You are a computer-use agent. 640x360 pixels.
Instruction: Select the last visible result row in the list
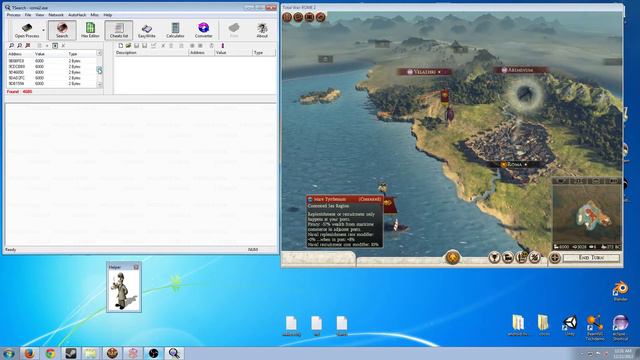tap(51, 83)
